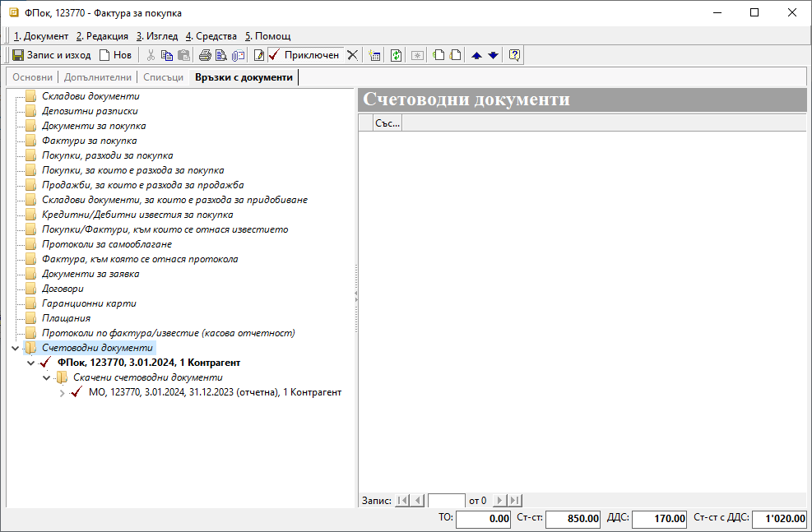Click the print preview icon
The width and height of the screenshot is (812, 532).
click(x=220, y=55)
